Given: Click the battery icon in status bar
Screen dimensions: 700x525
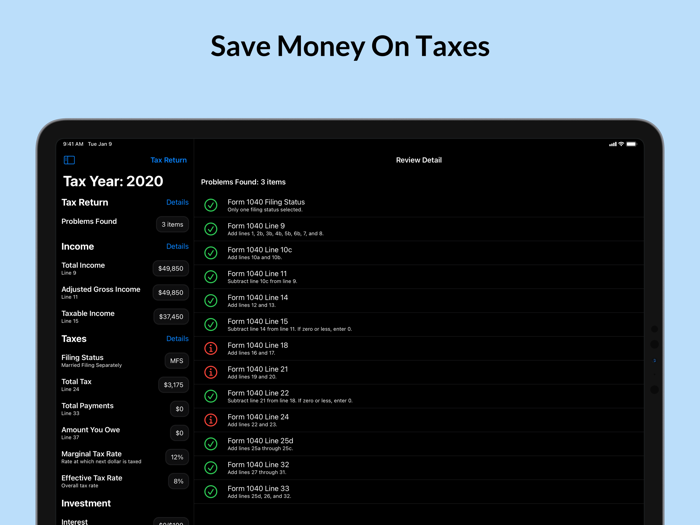Looking at the screenshot, I should [632, 144].
